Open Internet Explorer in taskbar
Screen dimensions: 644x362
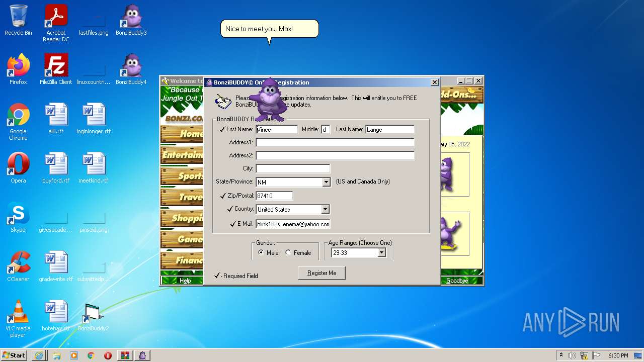coord(39,355)
